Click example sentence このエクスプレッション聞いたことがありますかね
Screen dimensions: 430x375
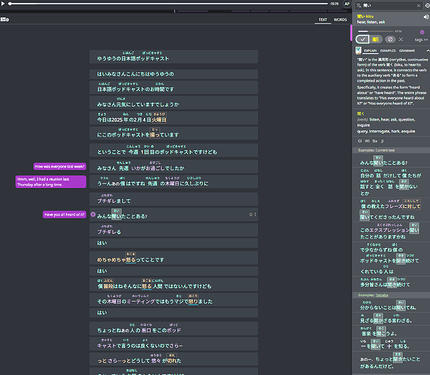pyautogui.click(x=391, y=232)
